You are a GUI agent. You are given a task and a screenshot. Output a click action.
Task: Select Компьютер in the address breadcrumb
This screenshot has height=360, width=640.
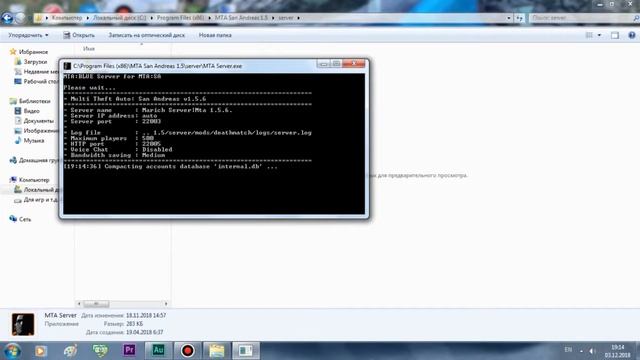67,18
